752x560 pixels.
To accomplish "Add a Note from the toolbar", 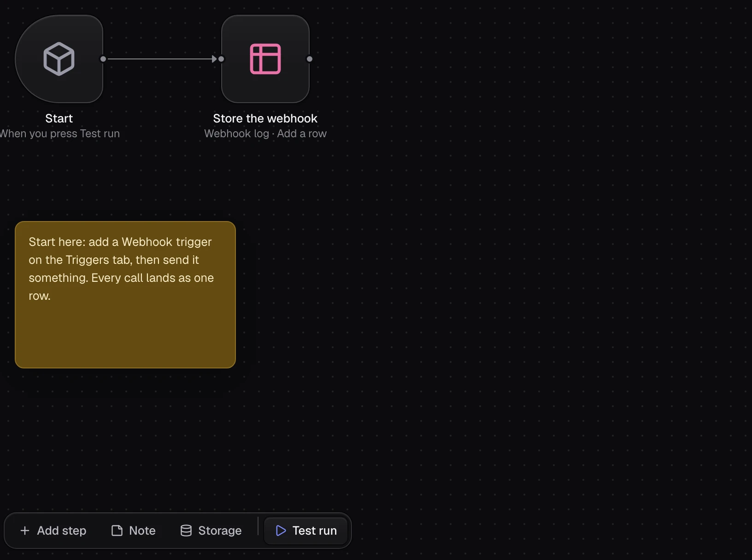I will point(134,531).
